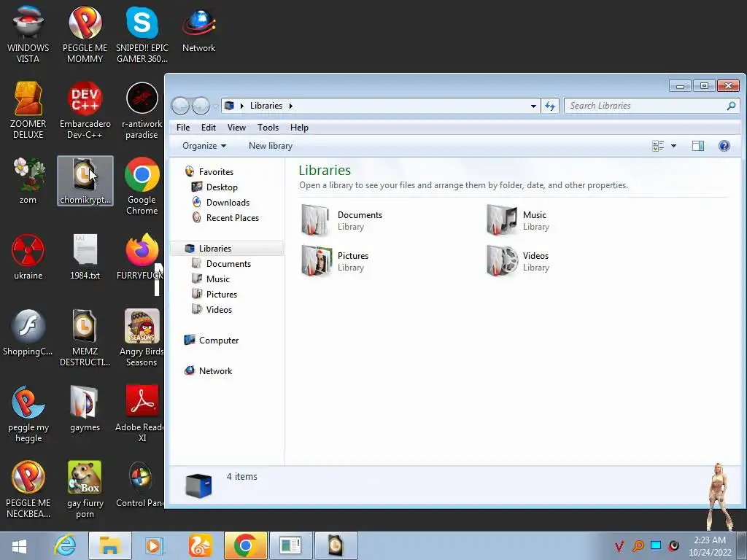The height and width of the screenshot is (560, 747).
Task: Open the Pictures library
Action: coord(336,262)
